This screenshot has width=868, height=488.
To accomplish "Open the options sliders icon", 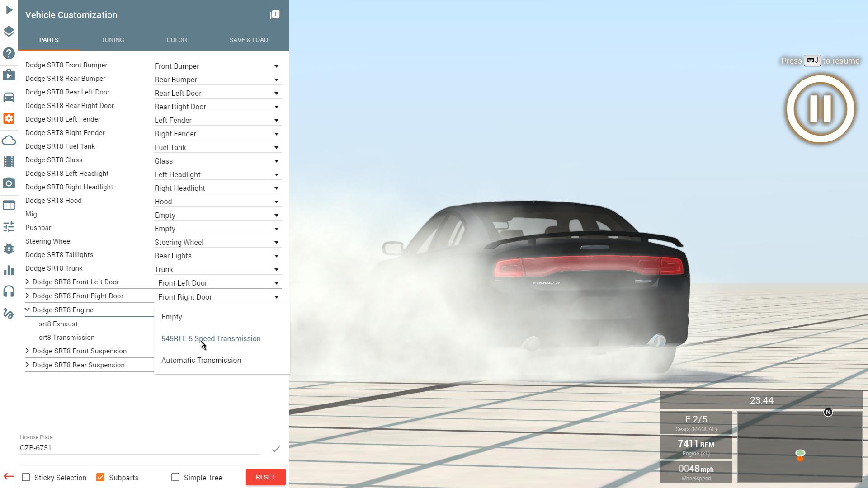I will [9, 227].
